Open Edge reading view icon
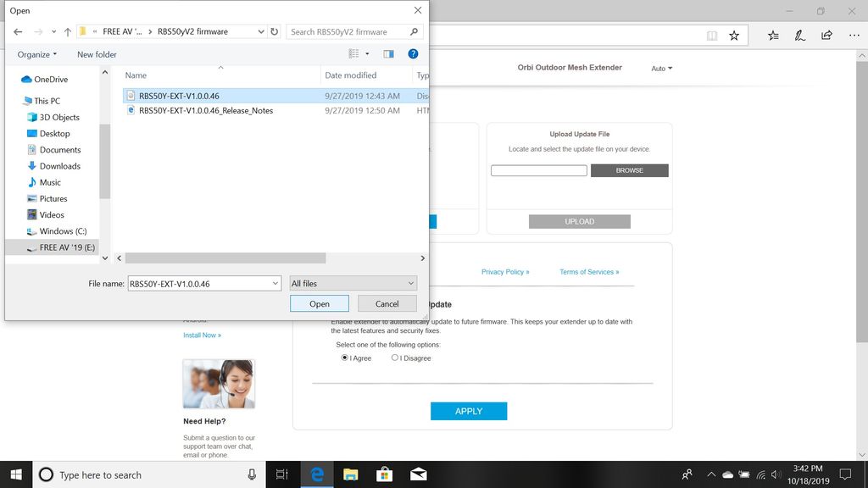868x488 pixels. pos(712,36)
